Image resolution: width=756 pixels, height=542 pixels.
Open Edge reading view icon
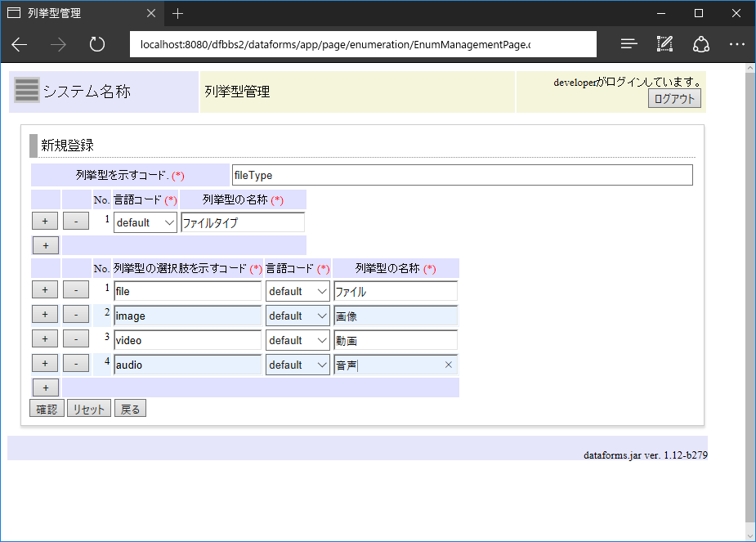pos(629,44)
